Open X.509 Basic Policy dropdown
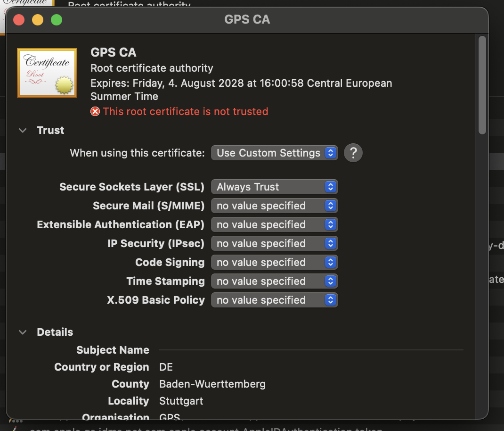Viewport: 504px width, 431px height. 274,300
